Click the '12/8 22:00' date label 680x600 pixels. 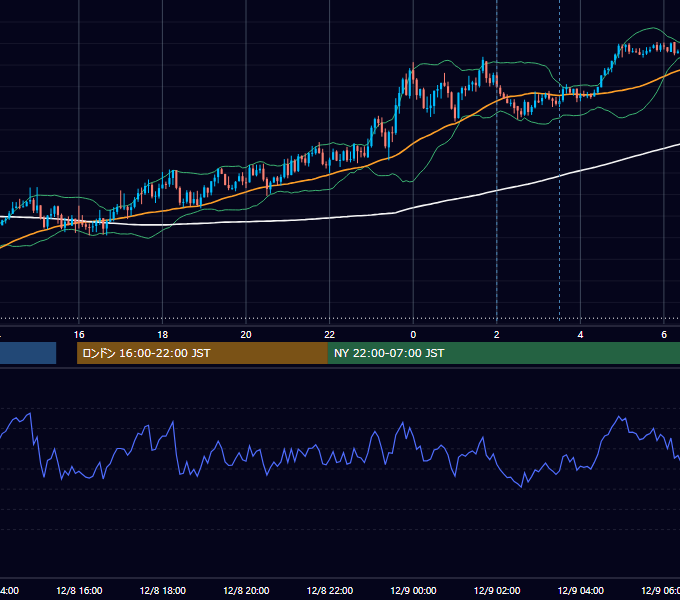[330, 591]
